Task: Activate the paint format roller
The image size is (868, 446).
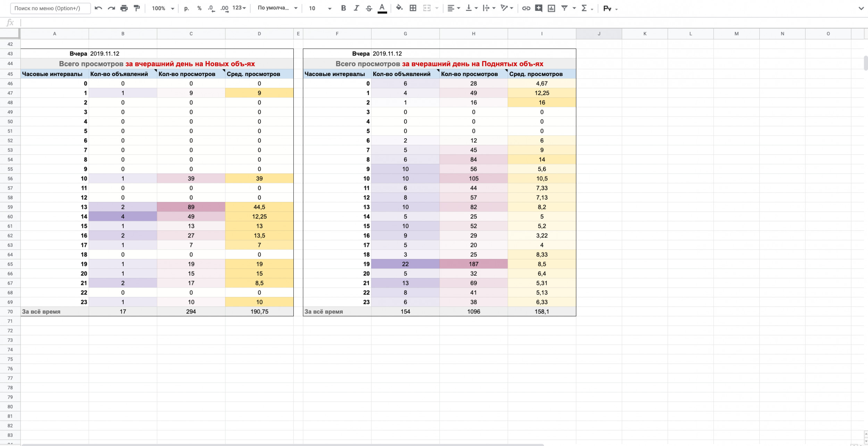Action: 137,8
